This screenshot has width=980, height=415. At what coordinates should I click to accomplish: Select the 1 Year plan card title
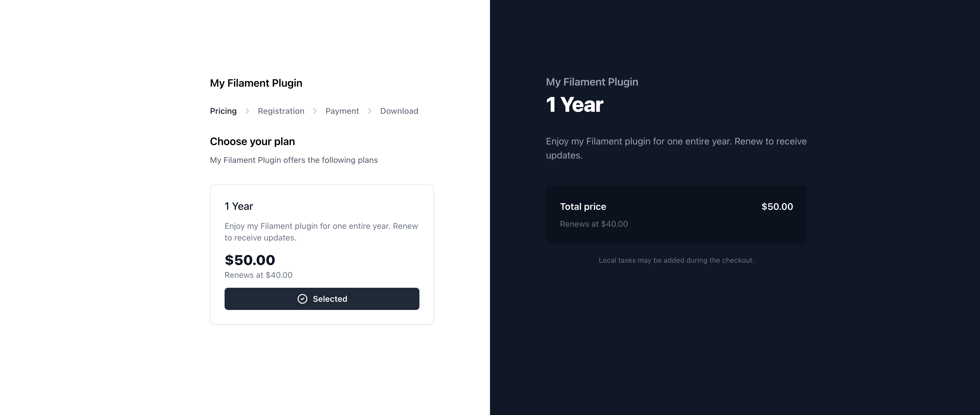[x=239, y=206]
